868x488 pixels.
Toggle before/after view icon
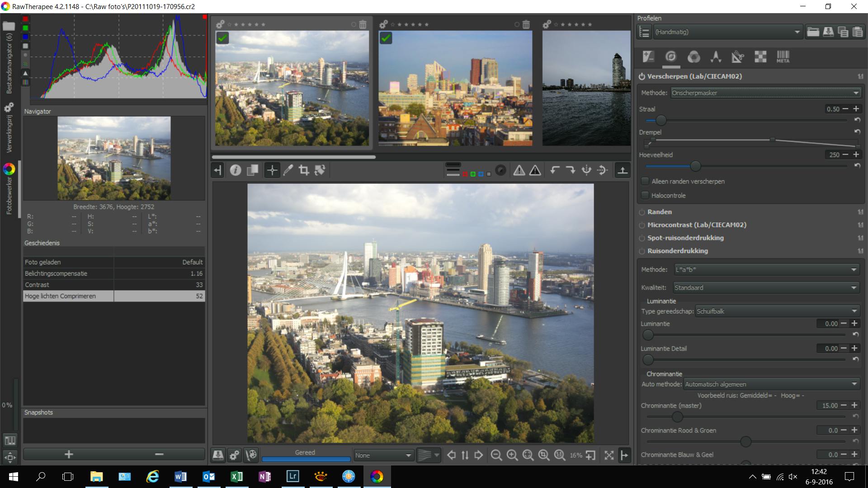pos(252,170)
